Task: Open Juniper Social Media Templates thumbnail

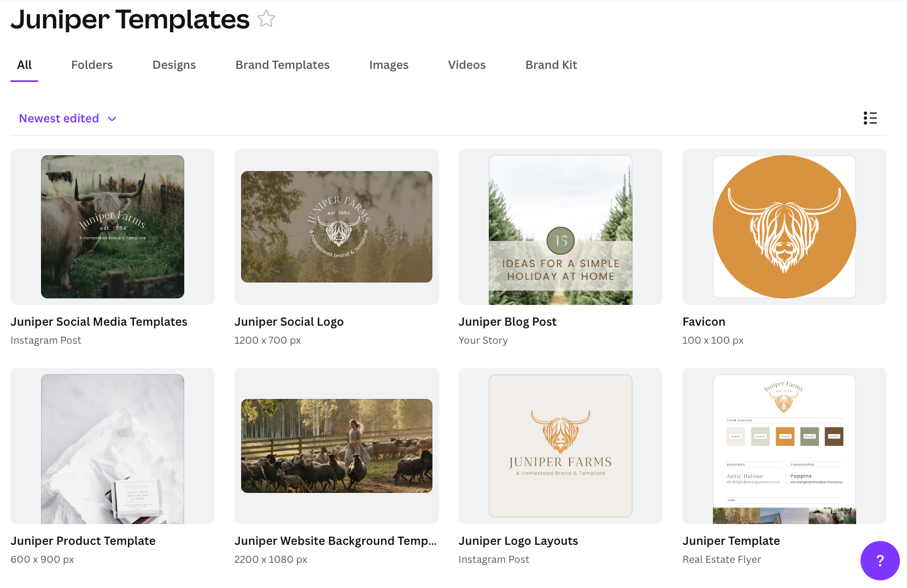Action: 113,227
